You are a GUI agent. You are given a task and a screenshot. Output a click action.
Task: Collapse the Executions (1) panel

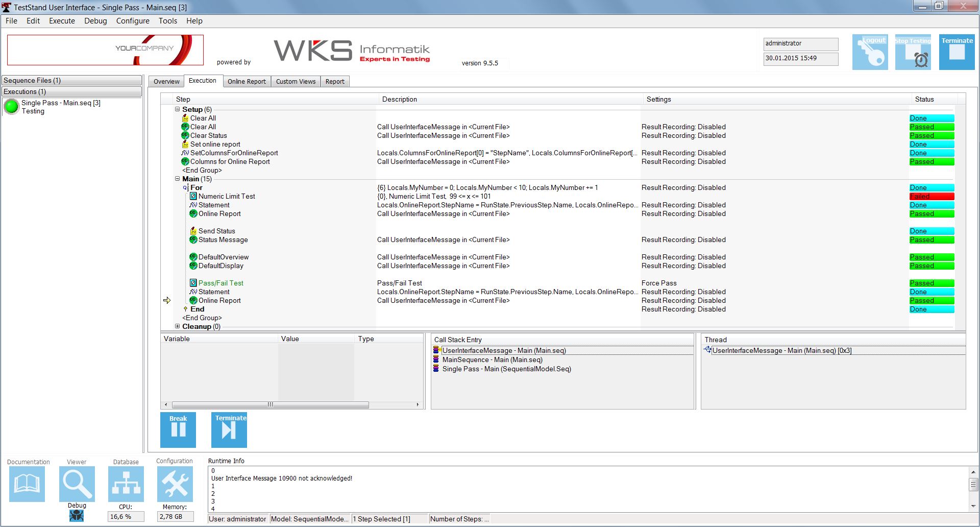tap(72, 91)
